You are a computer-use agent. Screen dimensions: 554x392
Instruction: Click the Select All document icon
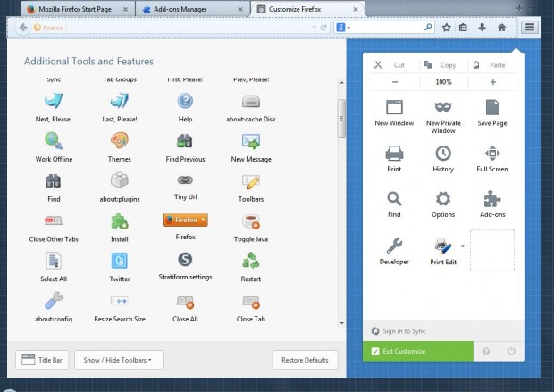54,262
